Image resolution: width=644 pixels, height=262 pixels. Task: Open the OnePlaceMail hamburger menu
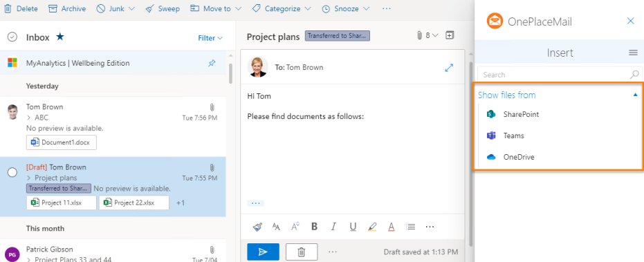coord(633,53)
